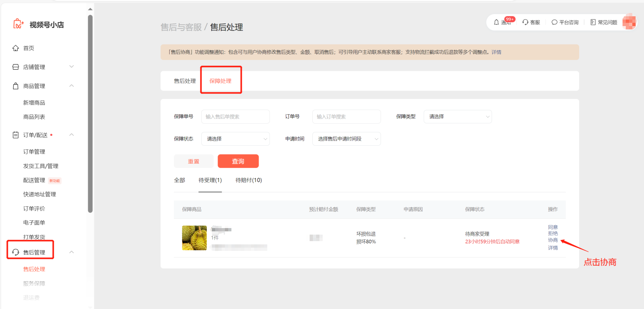Click the user avatar in top right
The width and height of the screenshot is (644, 309).
coord(629,22)
